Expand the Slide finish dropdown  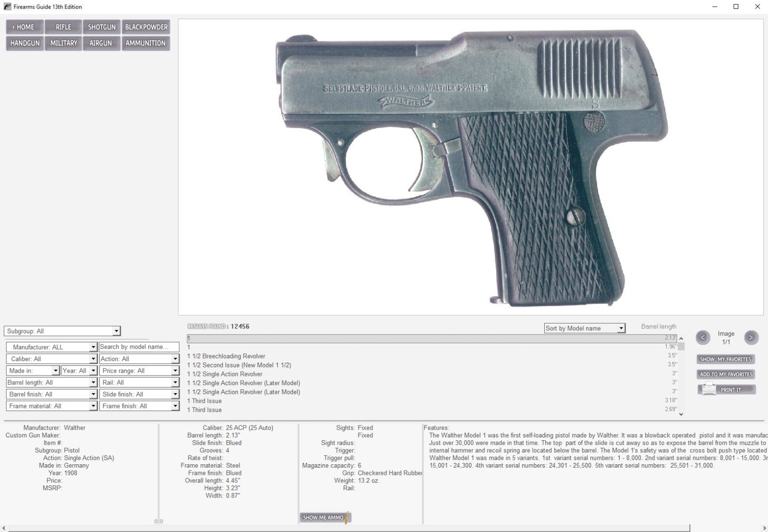pos(175,394)
